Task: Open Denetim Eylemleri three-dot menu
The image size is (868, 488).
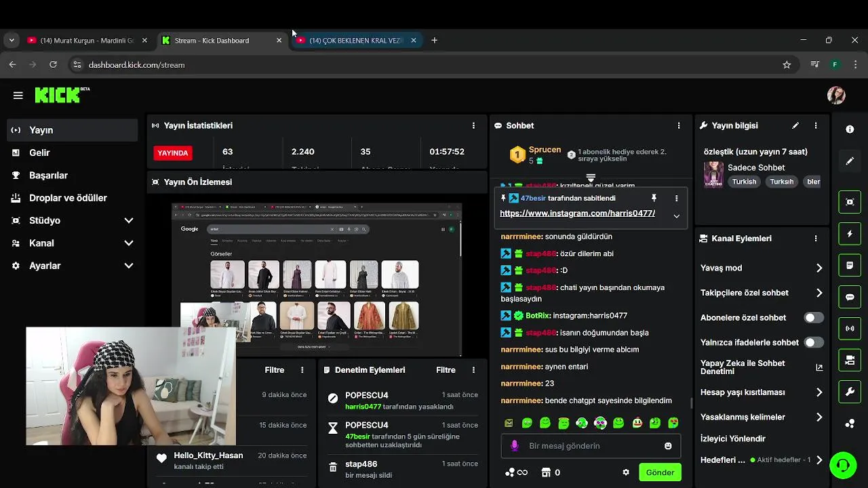Action: pyautogui.click(x=473, y=370)
